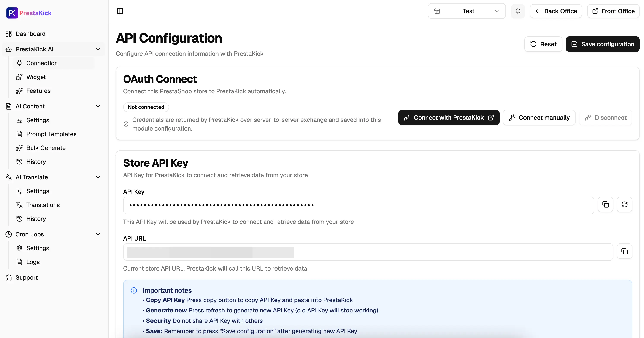Click the API Configuration heading
This screenshot has height=338, width=644.
[169, 38]
